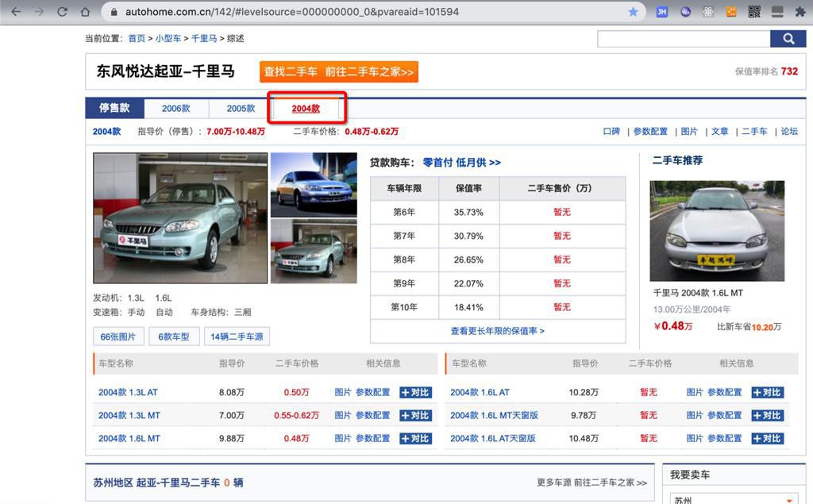813x504 pixels.
Task: Add 2004款 1.3L MT to 对比
Action: tap(415, 415)
